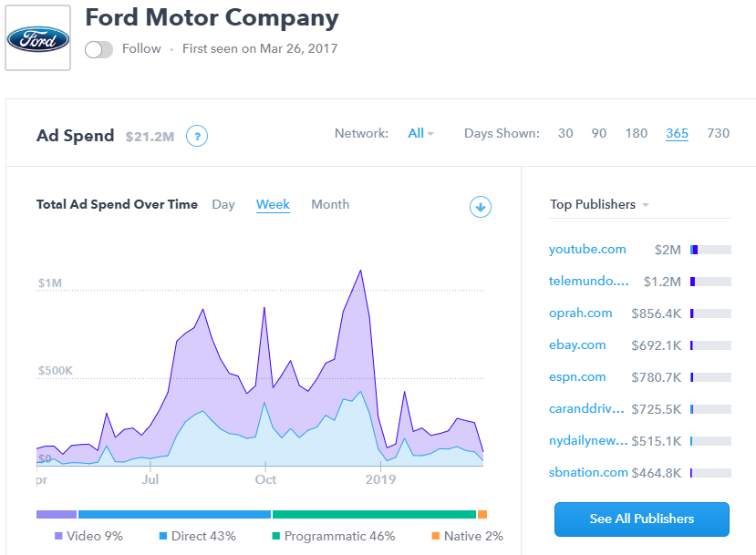Switch chart to Day view
Viewport: 756px width, 555px height.
pos(223,205)
